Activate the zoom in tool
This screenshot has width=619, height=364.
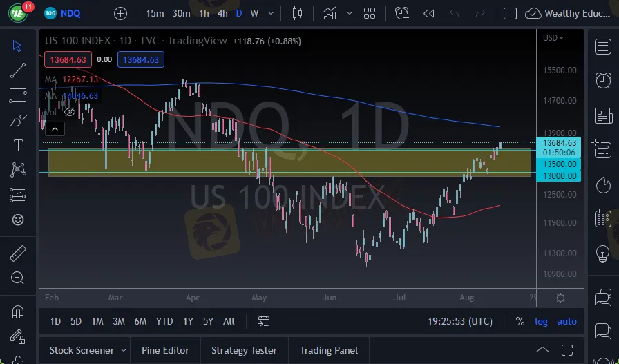[17, 278]
